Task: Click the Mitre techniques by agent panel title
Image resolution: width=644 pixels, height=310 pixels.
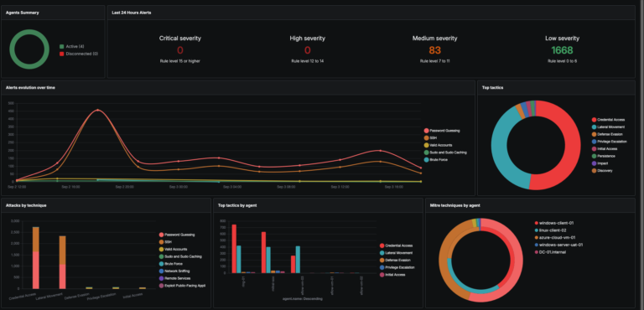Action: [455, 205]
